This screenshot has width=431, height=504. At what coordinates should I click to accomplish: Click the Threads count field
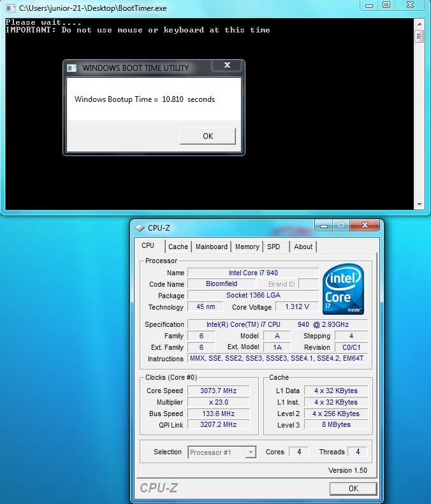point(358,452)
